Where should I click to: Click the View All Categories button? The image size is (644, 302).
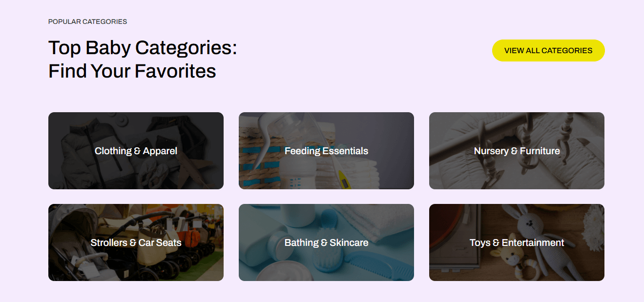548,51
